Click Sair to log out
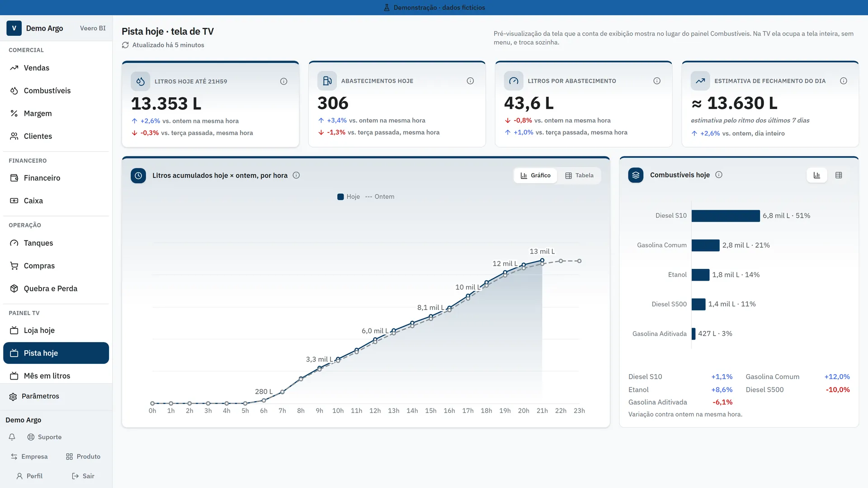868x488 pixels. pos(83,476)
